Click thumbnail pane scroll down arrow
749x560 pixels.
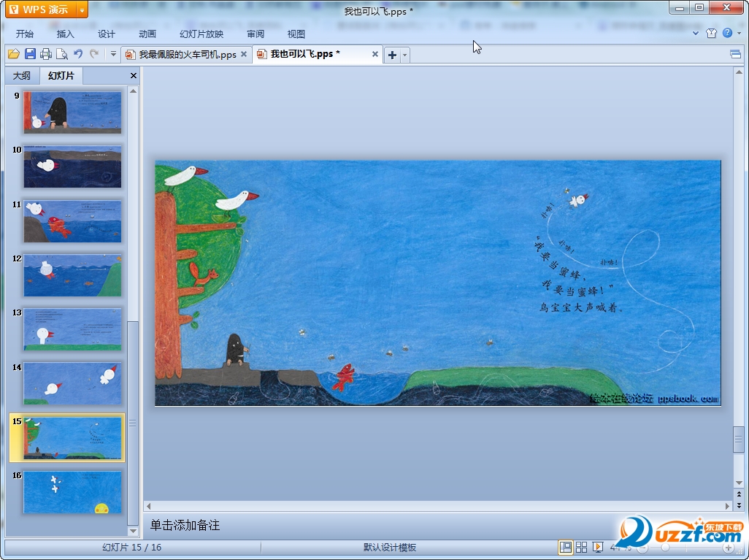[x=134, y=530]
